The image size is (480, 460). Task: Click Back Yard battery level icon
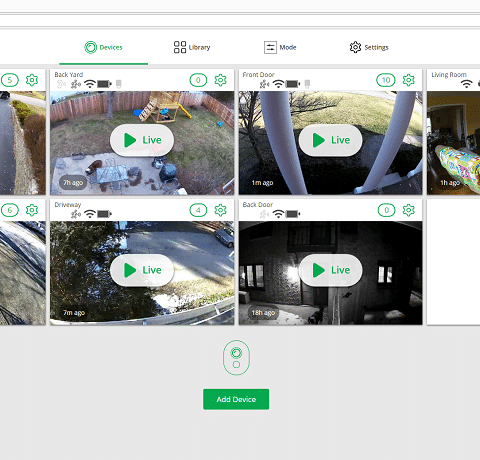tap(104, 84)
